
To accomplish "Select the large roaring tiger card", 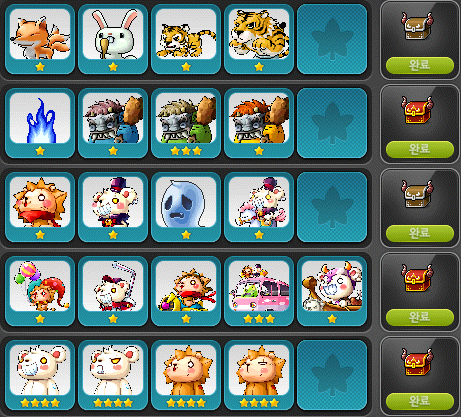I will [x=259, y=39].
